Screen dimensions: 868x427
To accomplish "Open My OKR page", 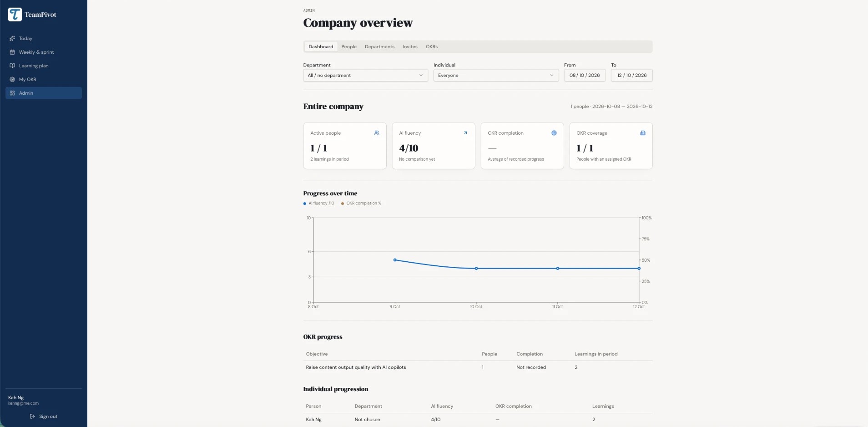I will 44,79.
